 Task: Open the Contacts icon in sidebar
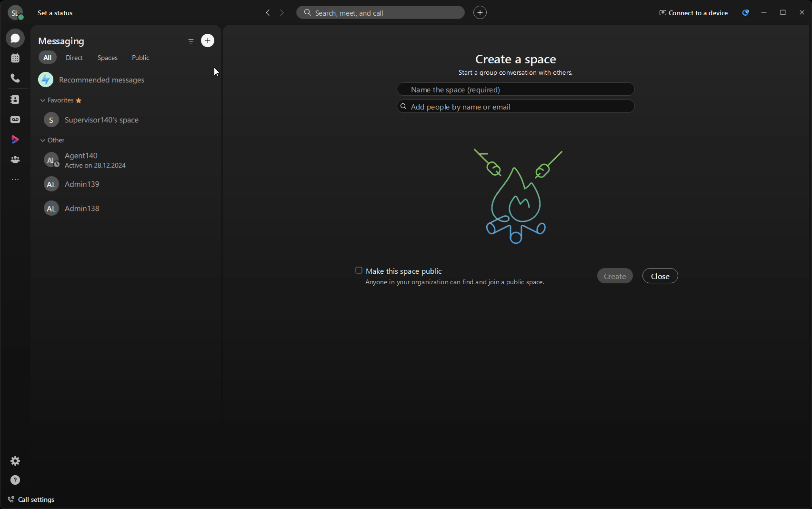tap(15, 100)
